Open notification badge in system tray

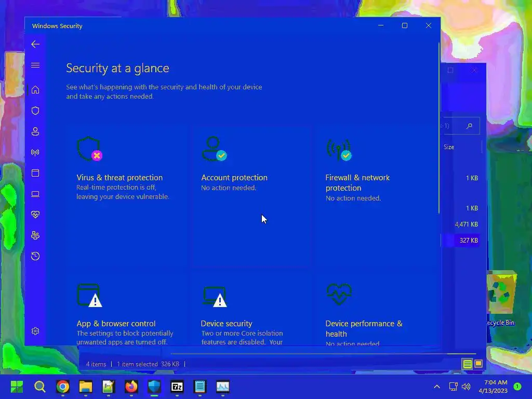(x=517, y=387)
